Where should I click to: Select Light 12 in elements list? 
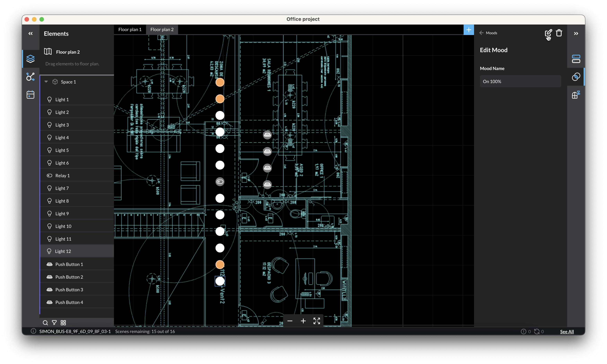tap(77, 251)
